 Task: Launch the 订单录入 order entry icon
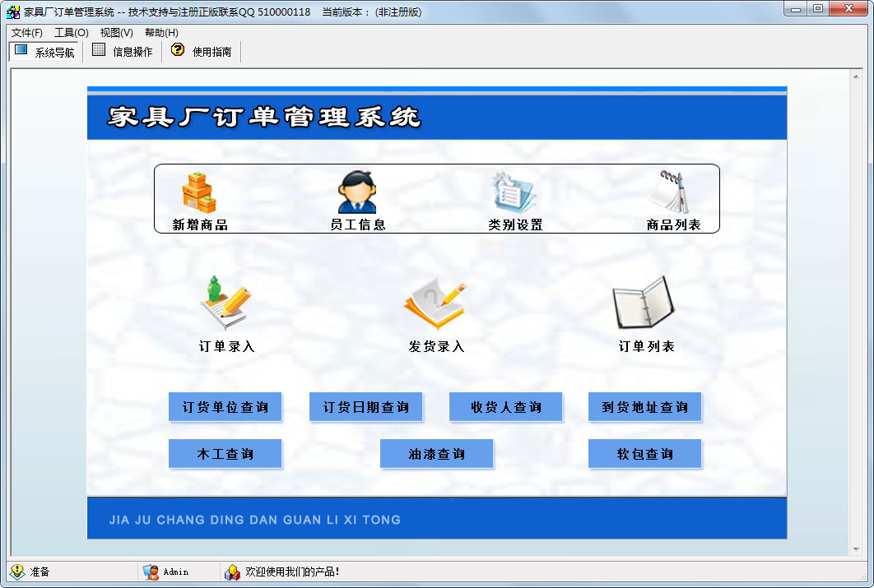point(226,303)
